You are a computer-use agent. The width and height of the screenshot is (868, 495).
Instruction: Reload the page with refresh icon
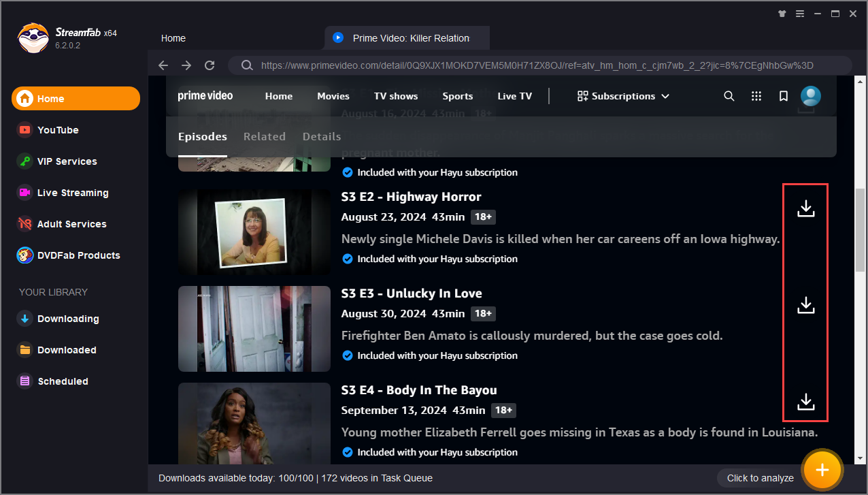pos(210,65)
